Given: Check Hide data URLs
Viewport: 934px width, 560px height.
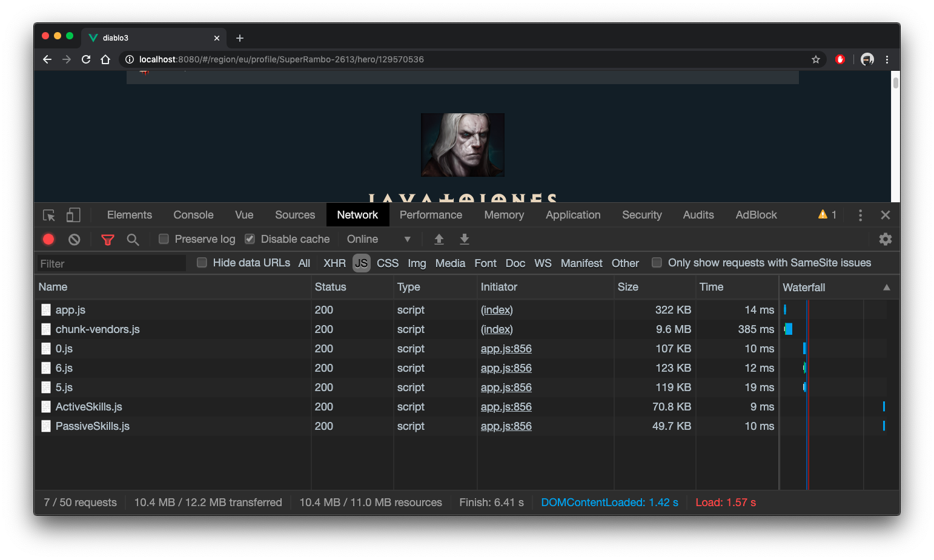Looking at the screenshot, I should [202, 263].
